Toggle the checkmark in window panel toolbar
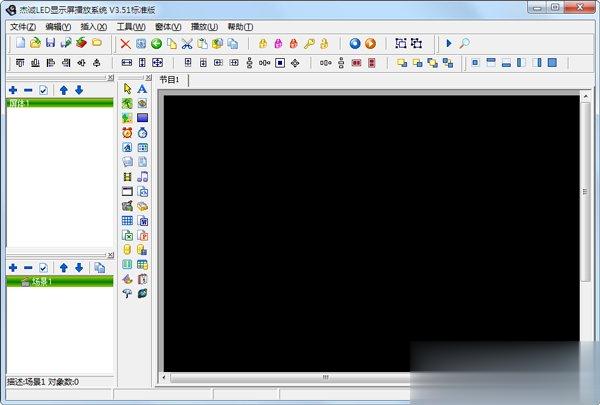600x405 pixels. 43,90
